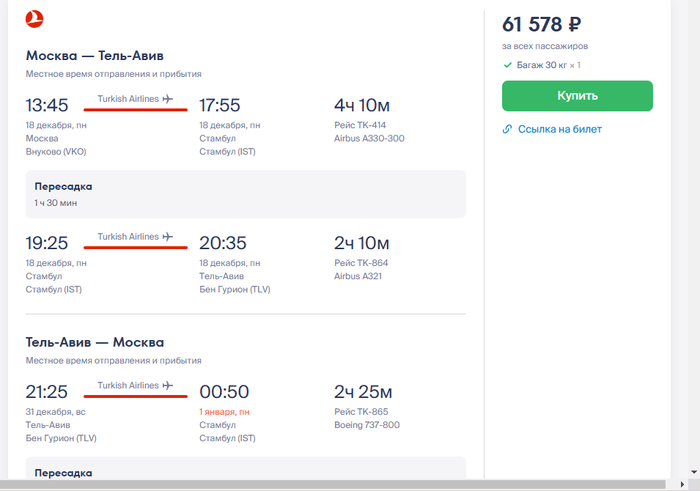700x491 pixels.
Task: Click the Тель-Авив — Москва route heading
Action: (x=94, y=342)
